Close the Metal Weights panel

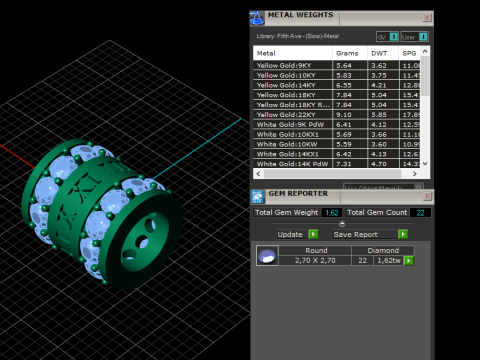click(427, 18)
